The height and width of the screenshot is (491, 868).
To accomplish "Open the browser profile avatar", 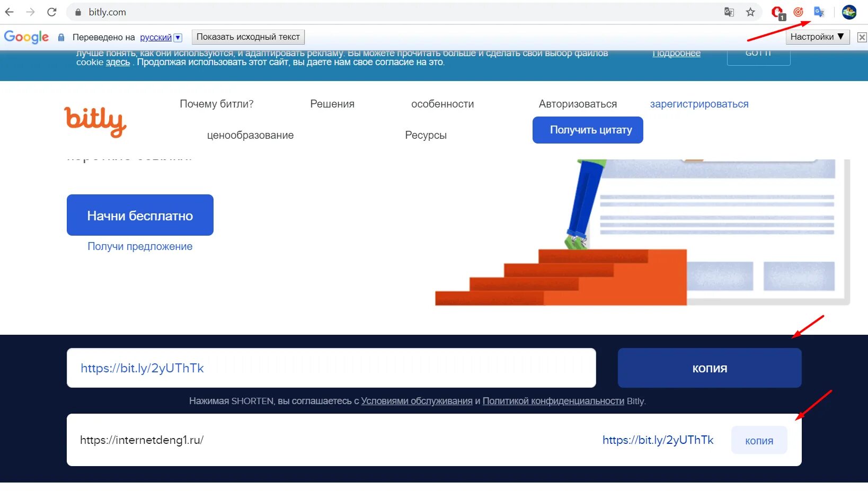I will [x=849, y=12].
